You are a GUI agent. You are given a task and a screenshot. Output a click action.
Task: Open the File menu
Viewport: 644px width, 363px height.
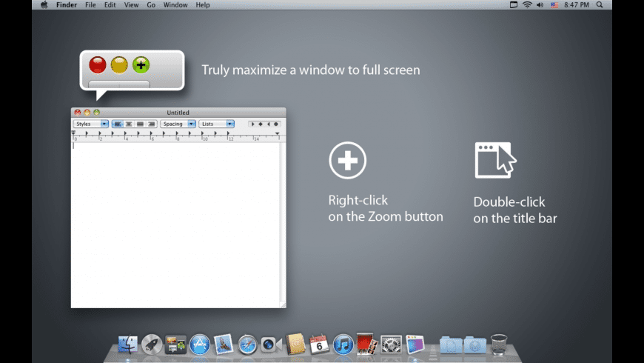point(90,5)
